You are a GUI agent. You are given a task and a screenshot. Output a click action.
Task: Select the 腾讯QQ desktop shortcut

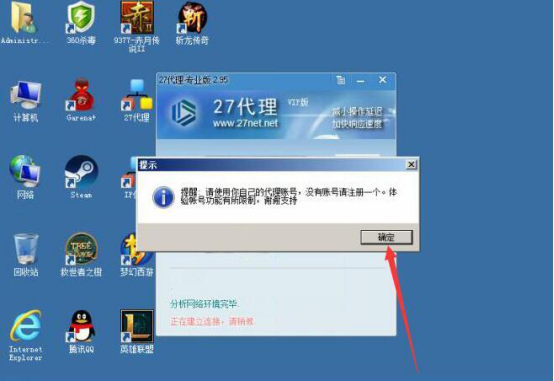81,332
